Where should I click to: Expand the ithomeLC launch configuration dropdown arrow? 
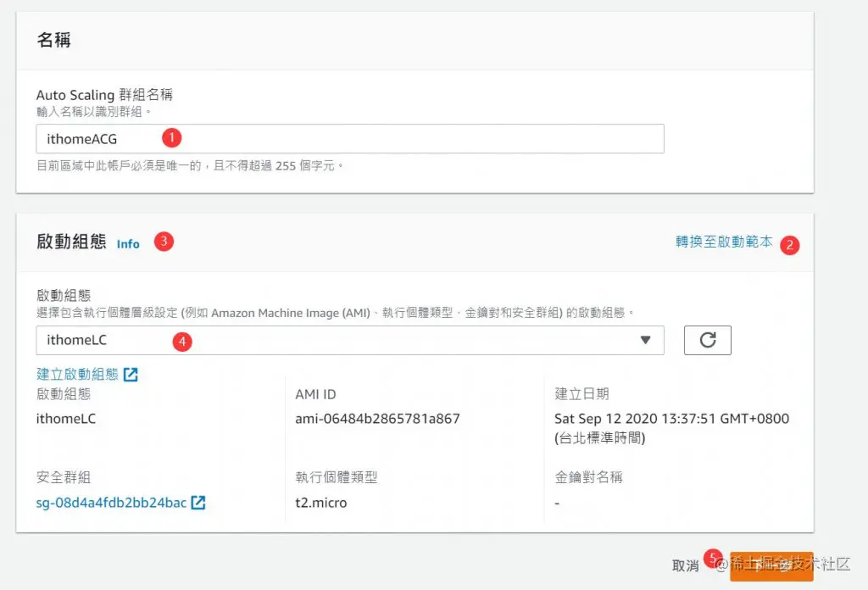point(645,340)
